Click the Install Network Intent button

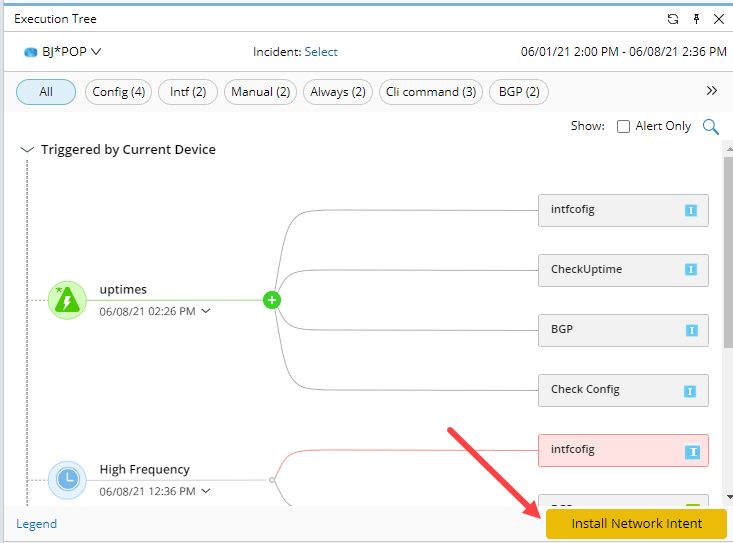point(636,524)
